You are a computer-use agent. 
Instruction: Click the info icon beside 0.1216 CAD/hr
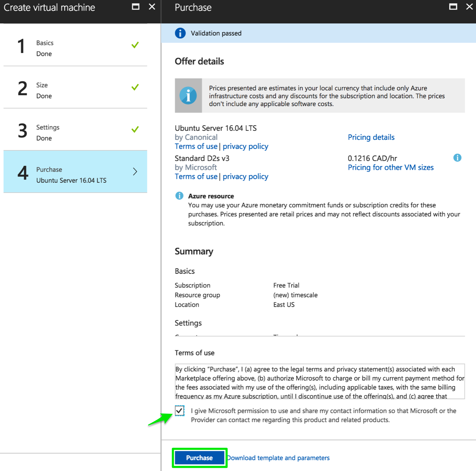[457, 158]
